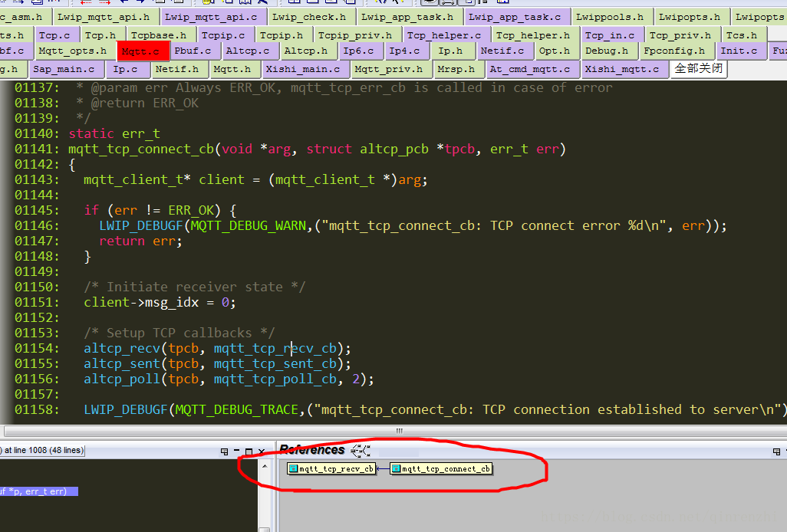The width and height of the screenshot is (787, 532).
Task: Open the Tcp_helper.c tab
Action: [x=446, y=35]
